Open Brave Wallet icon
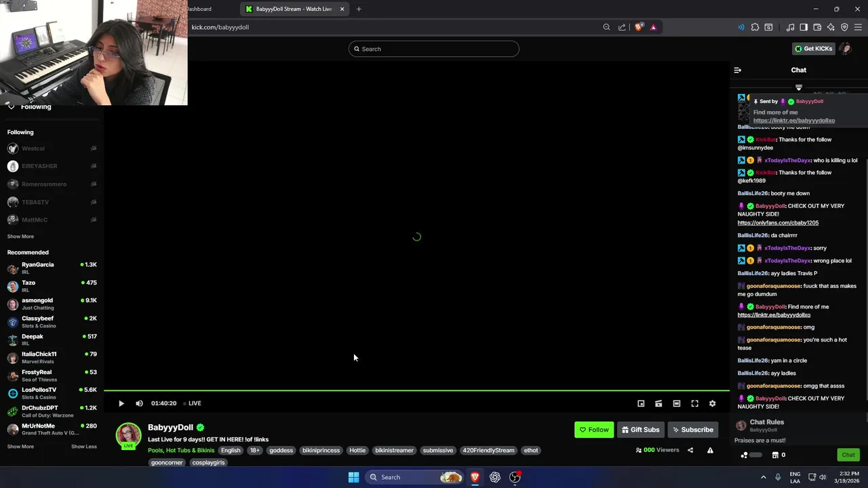868x488 pixels. click(x=817, y=27)
